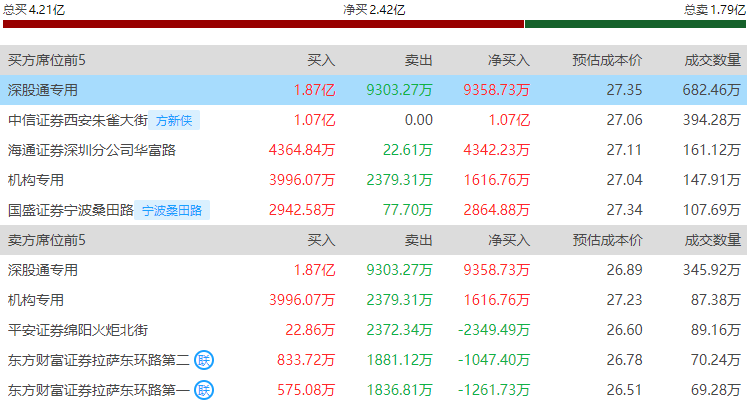Select 深股通专用 in buyer seats list
Image resolution: width=747 pixels, height=400 pixels.
coord(42,90)
